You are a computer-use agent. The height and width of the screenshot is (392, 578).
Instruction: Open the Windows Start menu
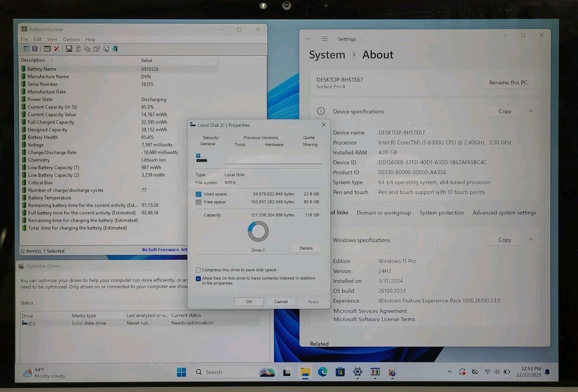click(x=182, y=372)
